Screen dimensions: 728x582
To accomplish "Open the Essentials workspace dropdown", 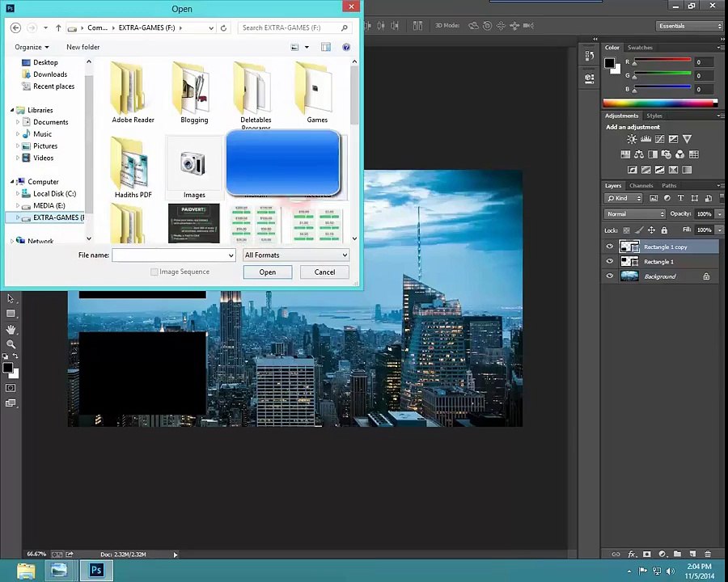I will point(689,26).
